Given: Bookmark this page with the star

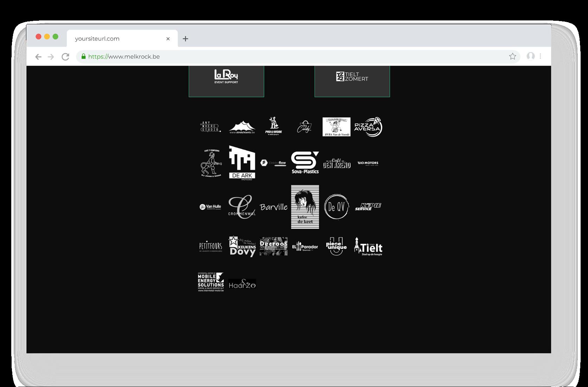Looking at the screenshot, I should (512, 56).
